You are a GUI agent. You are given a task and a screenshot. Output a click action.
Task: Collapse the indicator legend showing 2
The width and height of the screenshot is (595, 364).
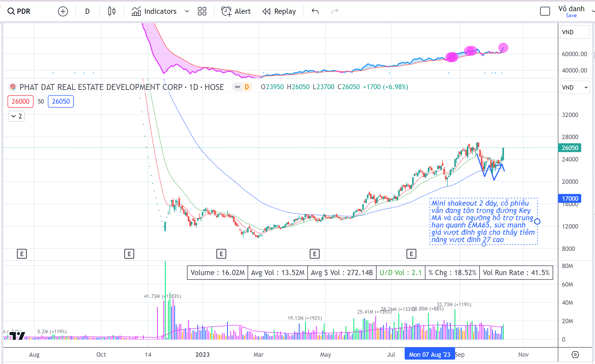[x=16, y=116]
